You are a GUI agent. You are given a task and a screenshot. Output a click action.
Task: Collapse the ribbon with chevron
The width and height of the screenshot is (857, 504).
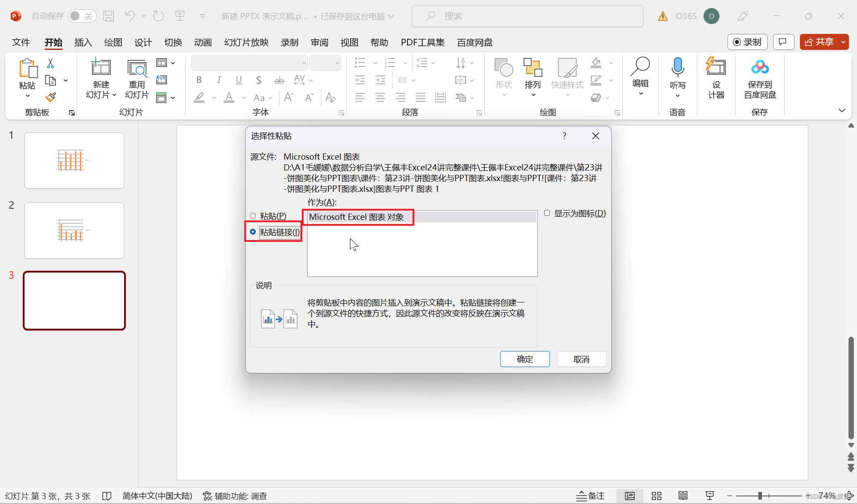842,111
